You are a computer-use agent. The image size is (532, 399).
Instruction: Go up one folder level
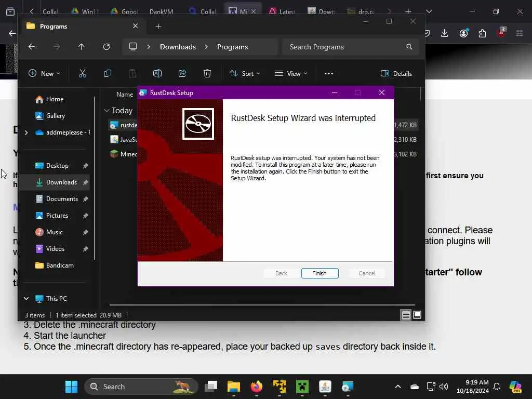(x=82, y=46)
